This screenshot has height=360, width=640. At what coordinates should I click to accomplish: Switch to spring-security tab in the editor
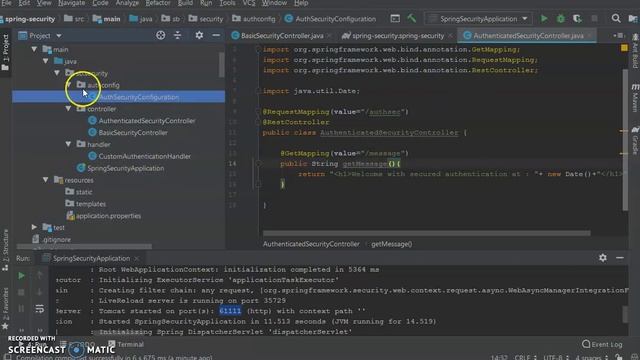pos(397,36)
